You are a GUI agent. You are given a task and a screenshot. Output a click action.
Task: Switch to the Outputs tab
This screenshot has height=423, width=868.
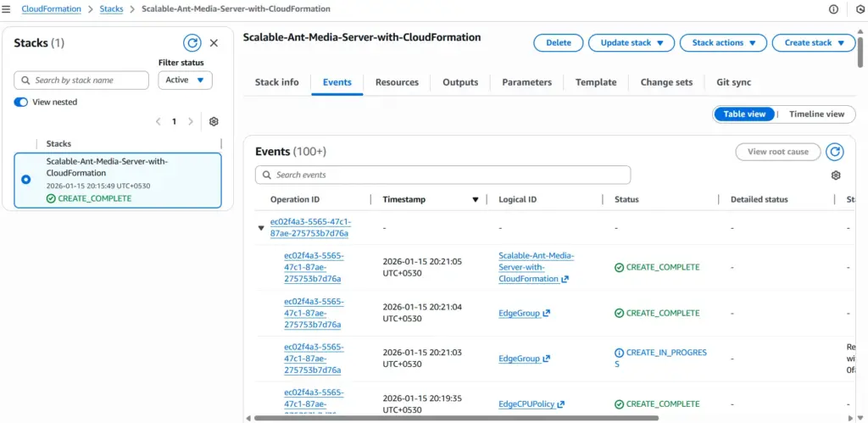[x=460, y=82]
